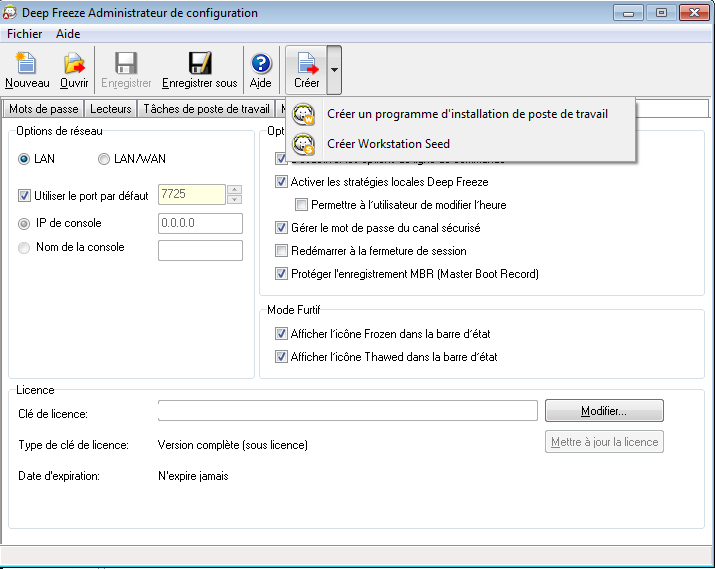Select the LAN radio button
The width and height of the screenshot is (715, 569).
tap(24, 159)
